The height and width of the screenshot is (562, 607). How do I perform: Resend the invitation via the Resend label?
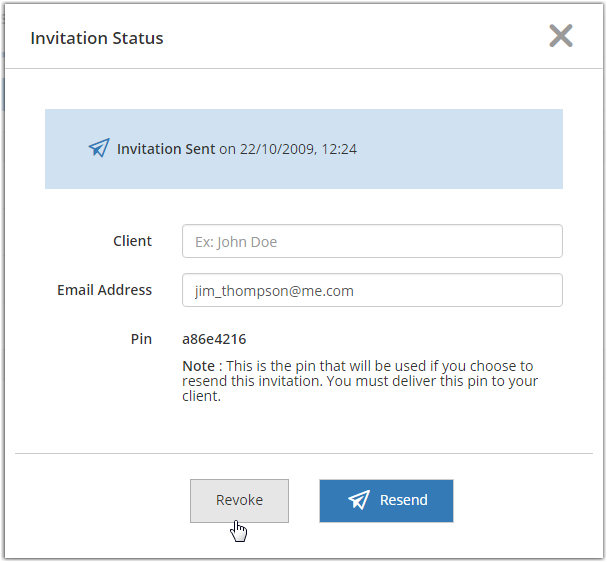[403, 500]
